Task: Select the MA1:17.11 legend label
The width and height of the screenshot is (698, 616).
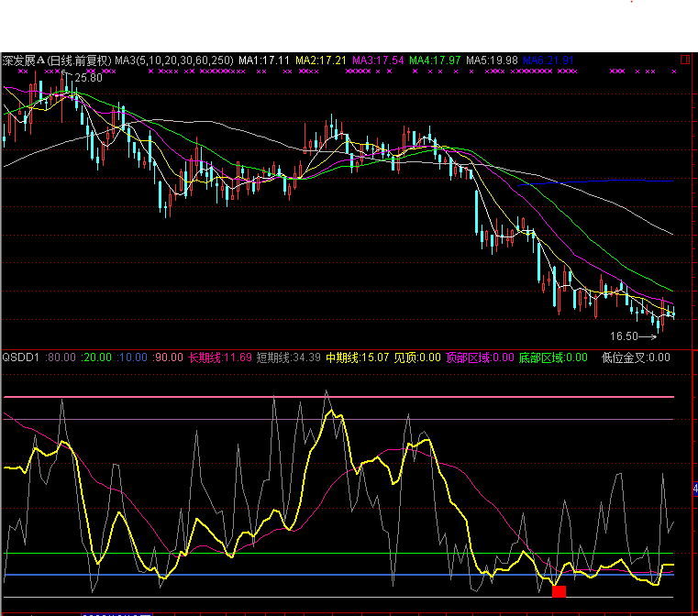Action: (264, 60)
